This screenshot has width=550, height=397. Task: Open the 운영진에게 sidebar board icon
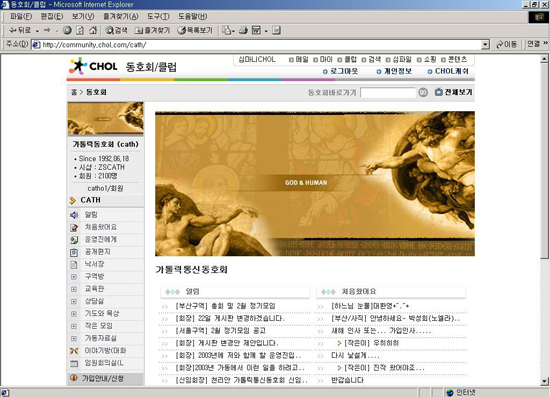click(74, 240)
